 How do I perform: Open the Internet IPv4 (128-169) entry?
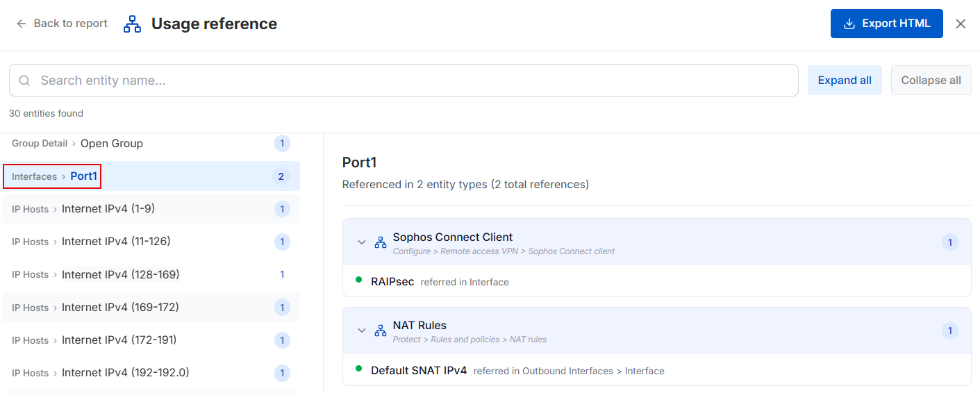(x=120, y=274)
